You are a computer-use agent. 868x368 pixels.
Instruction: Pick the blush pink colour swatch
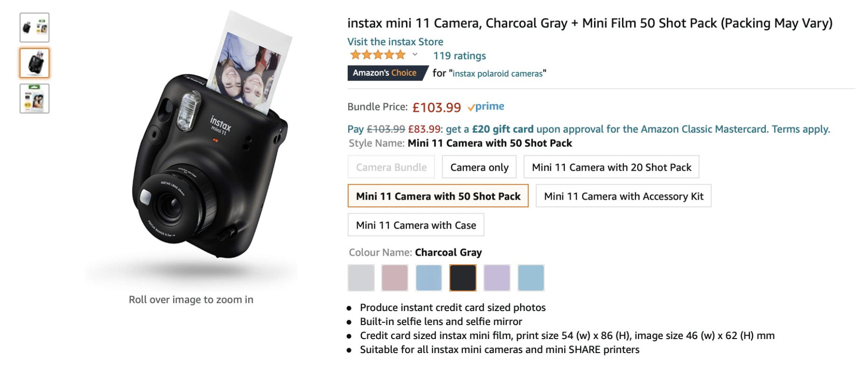pyautogui.click(x=395, y=278)
